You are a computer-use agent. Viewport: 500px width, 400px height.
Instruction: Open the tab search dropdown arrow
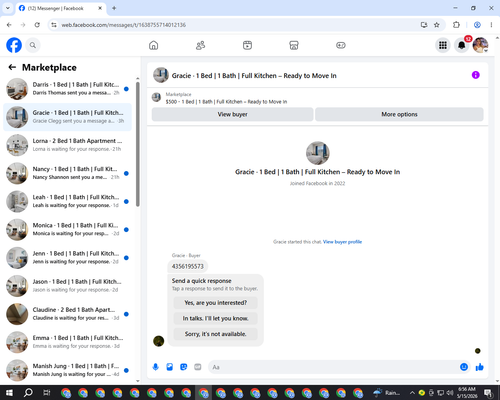8,8
